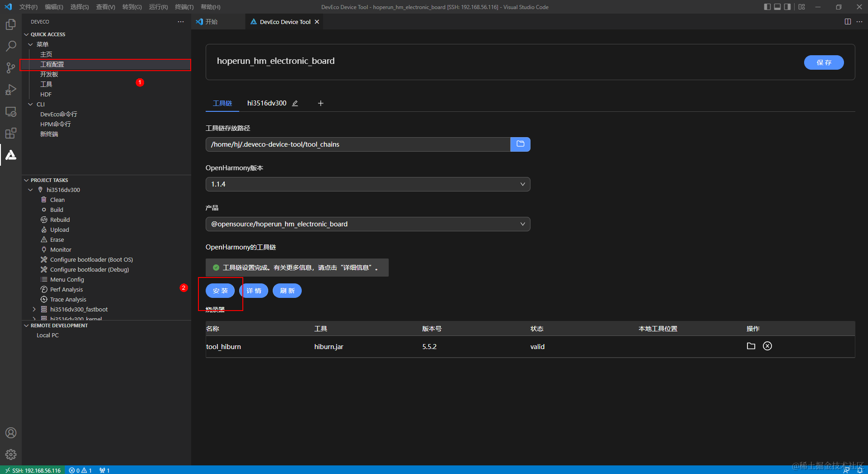Screen dimensions: 868x474
Task: Toggle bottom panel visibility
Action: click(777, 7)
